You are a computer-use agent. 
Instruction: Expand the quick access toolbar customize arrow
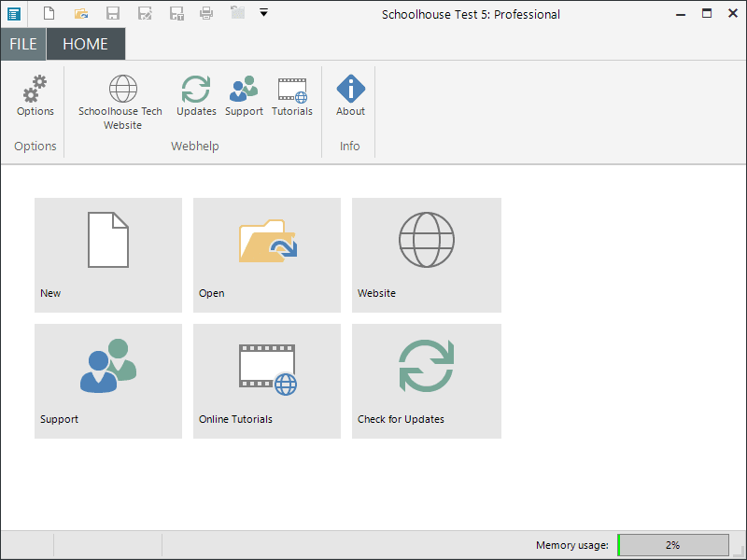[264, 13]
